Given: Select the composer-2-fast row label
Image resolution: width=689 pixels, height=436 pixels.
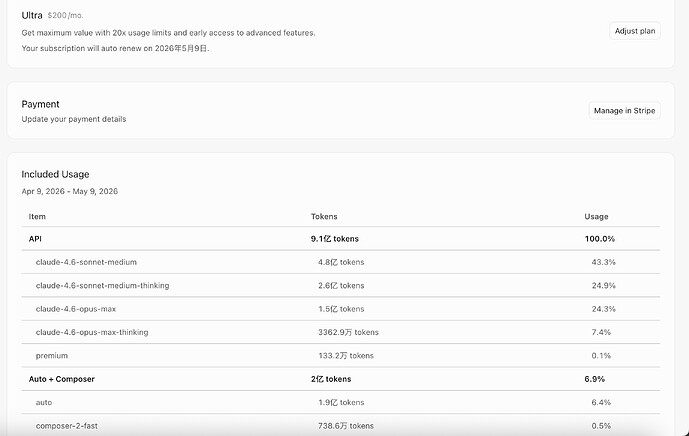Looking at the screenshot, I should [x=67, y=426].
